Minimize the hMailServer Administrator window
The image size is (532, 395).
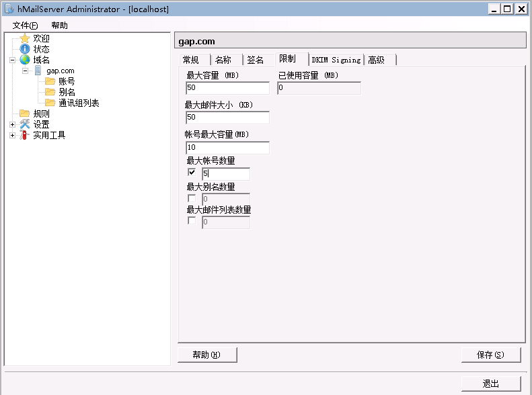coord(494,9)
